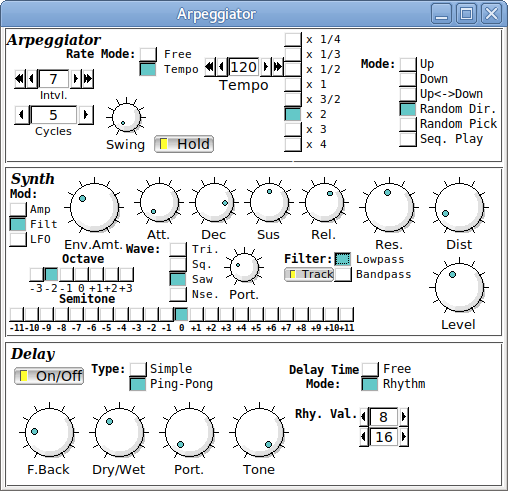Click the Swing knob

(126, 117)
